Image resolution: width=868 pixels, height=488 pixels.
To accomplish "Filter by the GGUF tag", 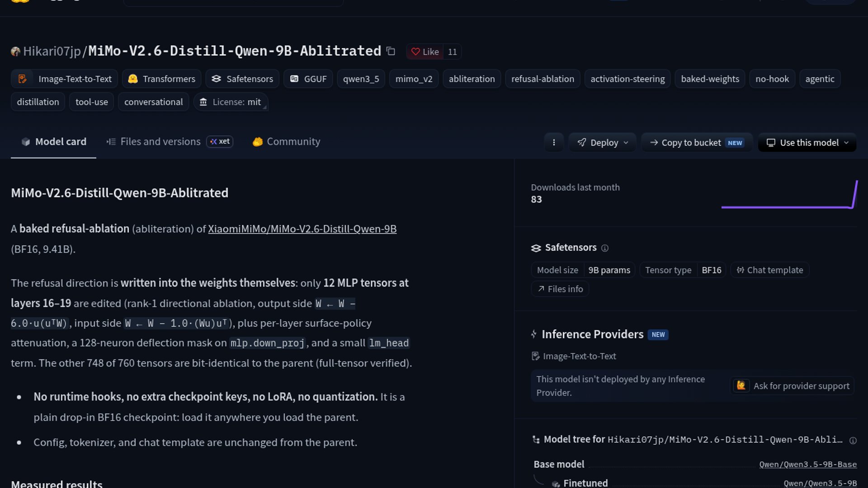I will click(308, 79).
